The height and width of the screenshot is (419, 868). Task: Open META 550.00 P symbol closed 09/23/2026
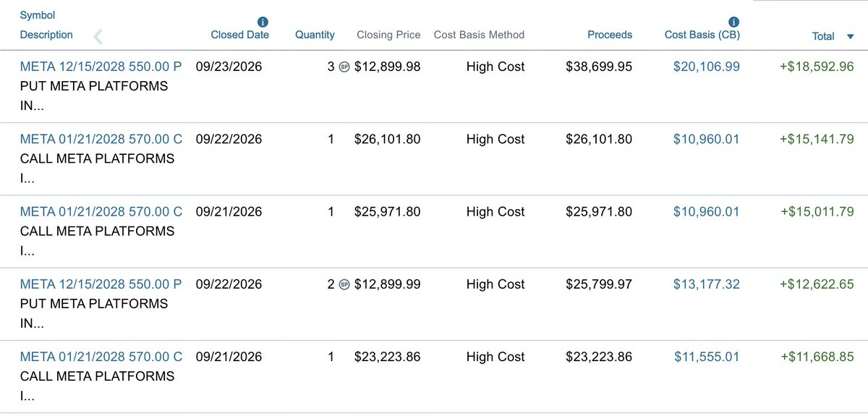coord(101,67)
